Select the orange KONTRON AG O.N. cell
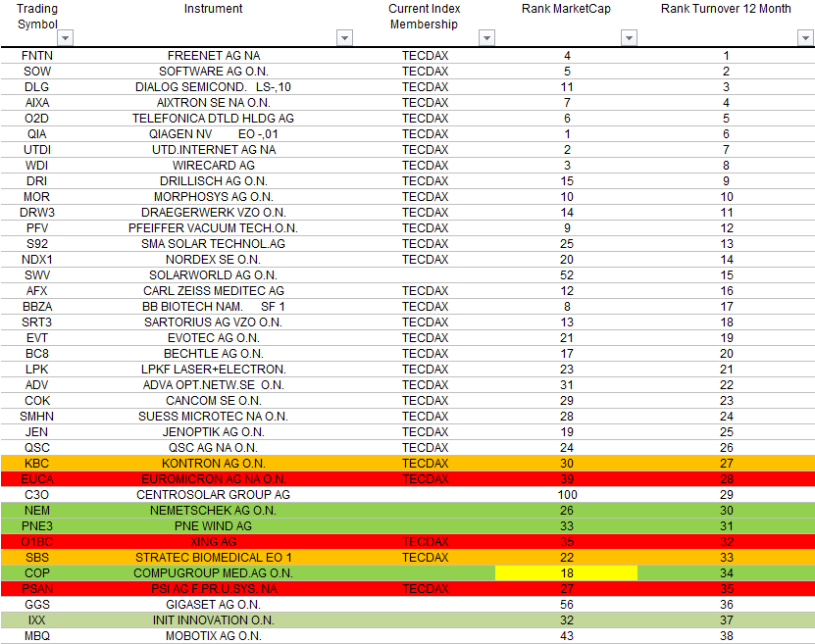This screenshot has width=815, height=644. [214, 464]
